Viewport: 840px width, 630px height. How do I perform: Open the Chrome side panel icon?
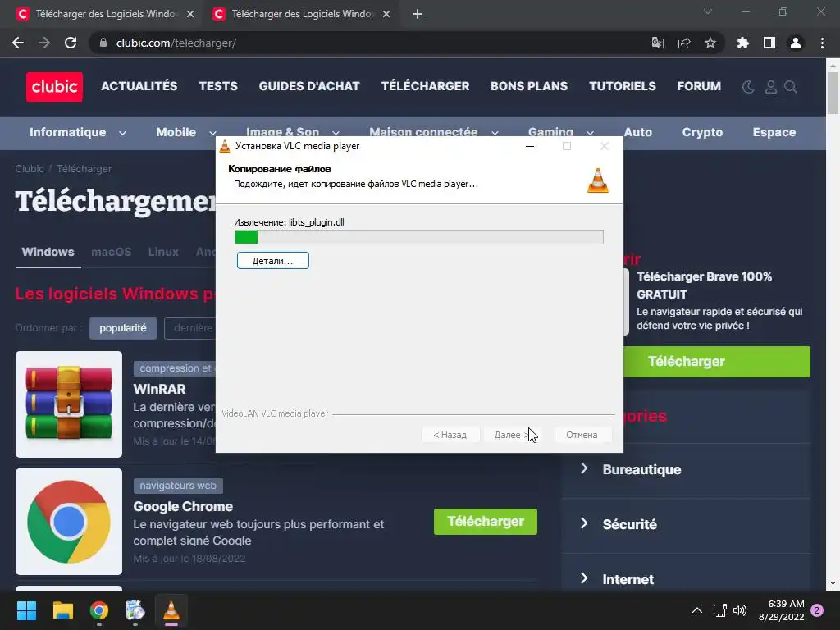pyautogui.click(x=769, y=43)
